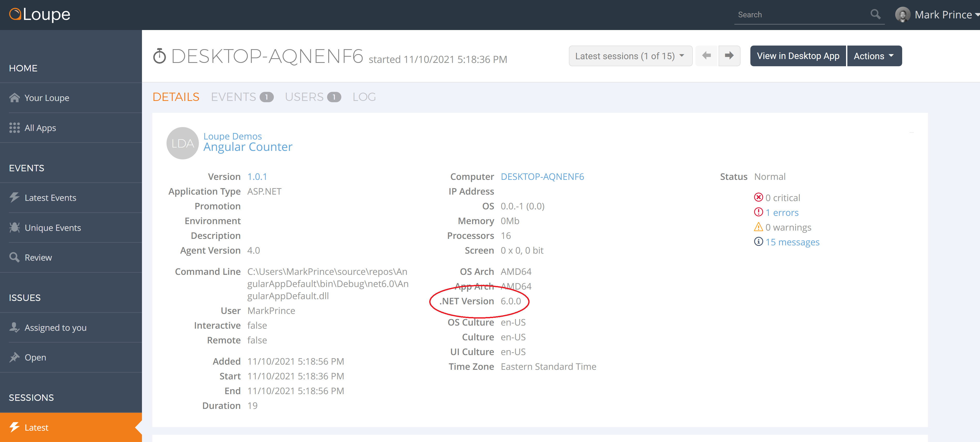Viewport: 980px width, 442px height.
Task: Open version 1.0.1 link
Action: [257, 177]
